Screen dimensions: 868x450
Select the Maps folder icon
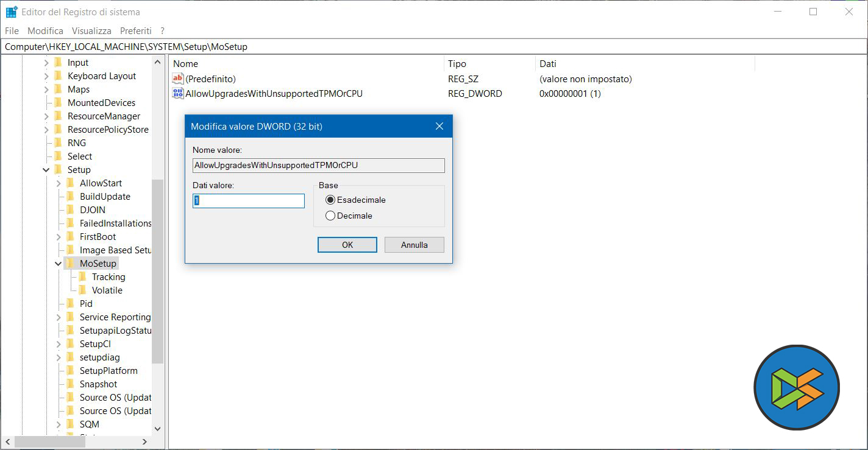pos(58,89)
